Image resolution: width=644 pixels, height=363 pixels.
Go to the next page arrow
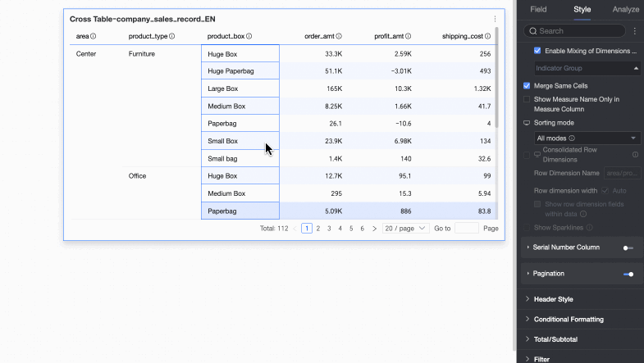pyautogui.click(x=374, y=229)
